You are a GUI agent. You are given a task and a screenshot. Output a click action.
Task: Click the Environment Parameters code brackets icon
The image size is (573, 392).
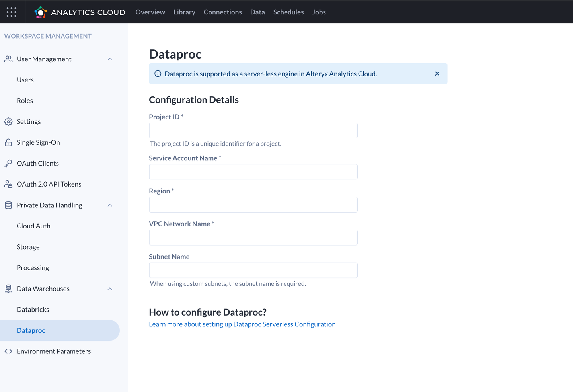point(8,351)
